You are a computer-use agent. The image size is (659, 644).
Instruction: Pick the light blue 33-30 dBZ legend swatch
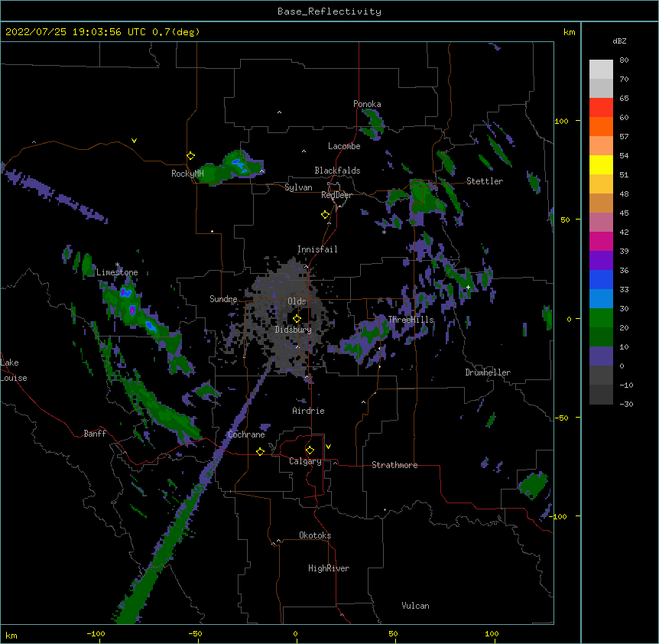click(601, 298)
